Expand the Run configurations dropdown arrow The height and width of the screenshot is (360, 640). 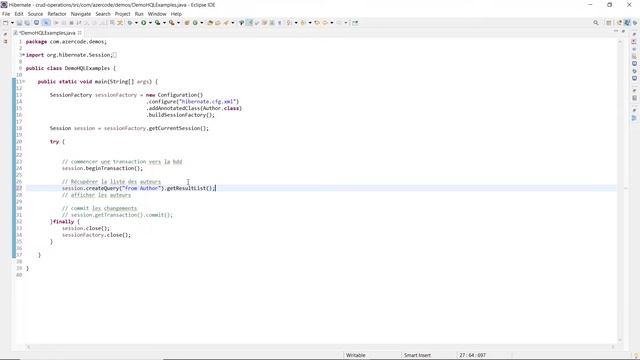click(150, 23)
